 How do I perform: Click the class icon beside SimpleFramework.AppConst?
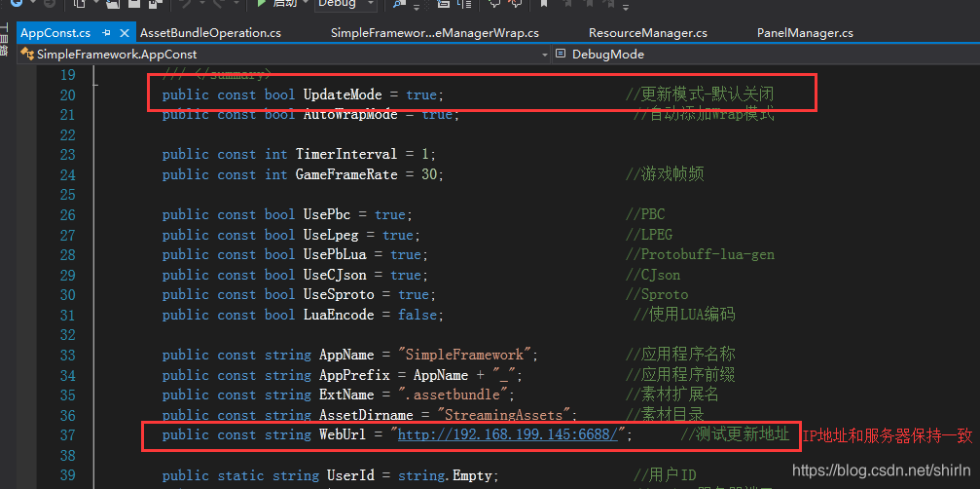coord(27,55)
